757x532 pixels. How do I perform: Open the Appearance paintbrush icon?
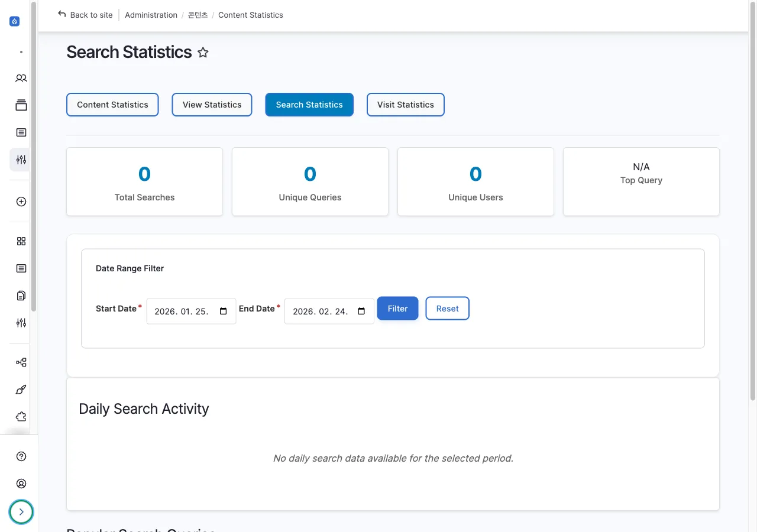(x=21, y=390)
